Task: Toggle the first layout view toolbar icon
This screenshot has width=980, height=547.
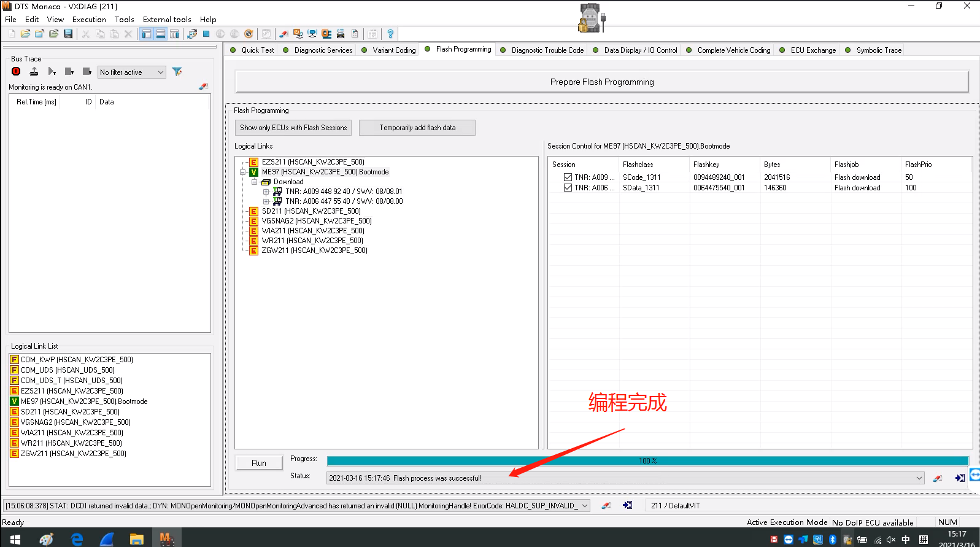Action: (x=147, y=34)
